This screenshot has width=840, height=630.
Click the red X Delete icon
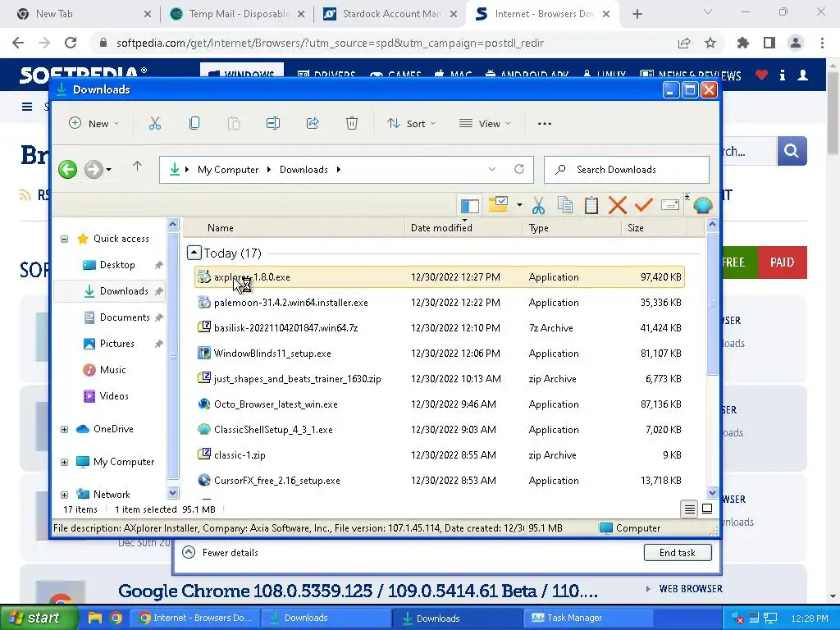(x=617, y=205)
